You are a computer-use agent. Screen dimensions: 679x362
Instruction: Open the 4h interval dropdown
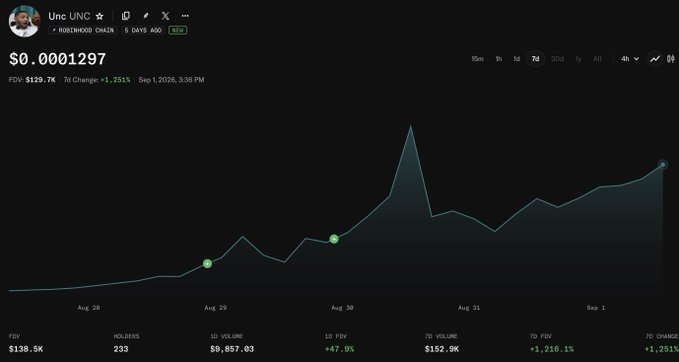click(x=630, y=59)
